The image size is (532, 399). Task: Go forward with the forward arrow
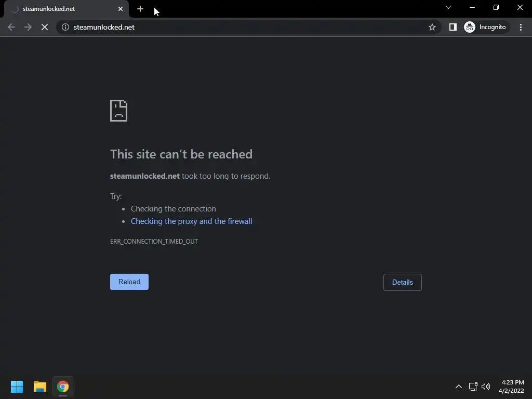click(x=28, y=27)
